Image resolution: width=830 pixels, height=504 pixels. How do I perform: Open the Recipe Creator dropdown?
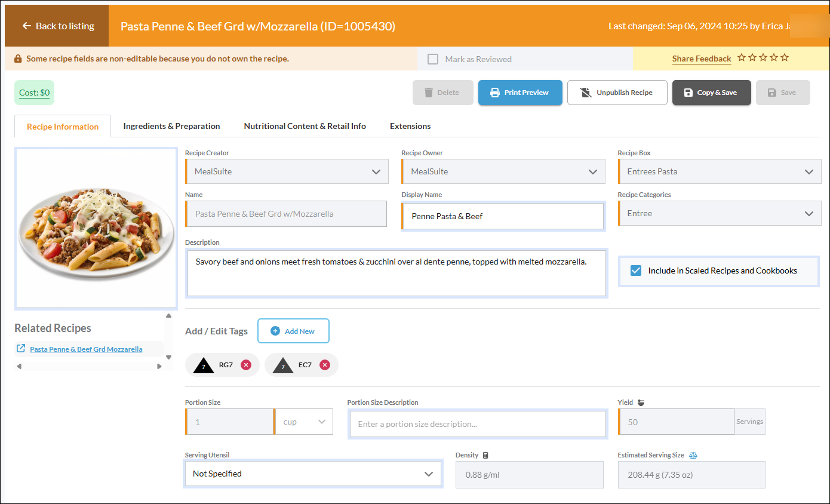287,171
